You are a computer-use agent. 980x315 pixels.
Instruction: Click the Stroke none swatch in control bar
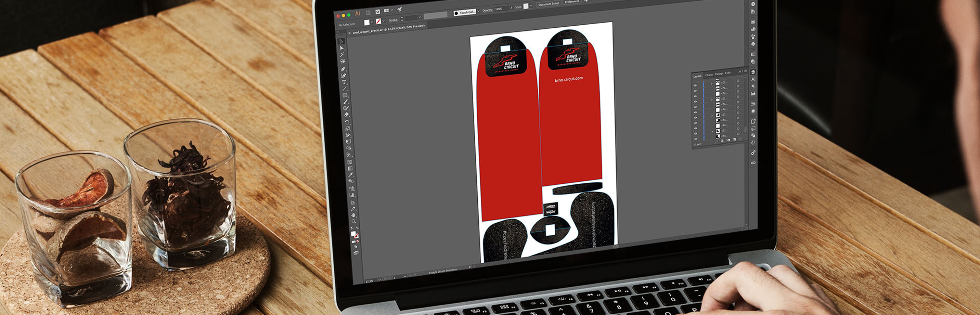pos(378,22)
